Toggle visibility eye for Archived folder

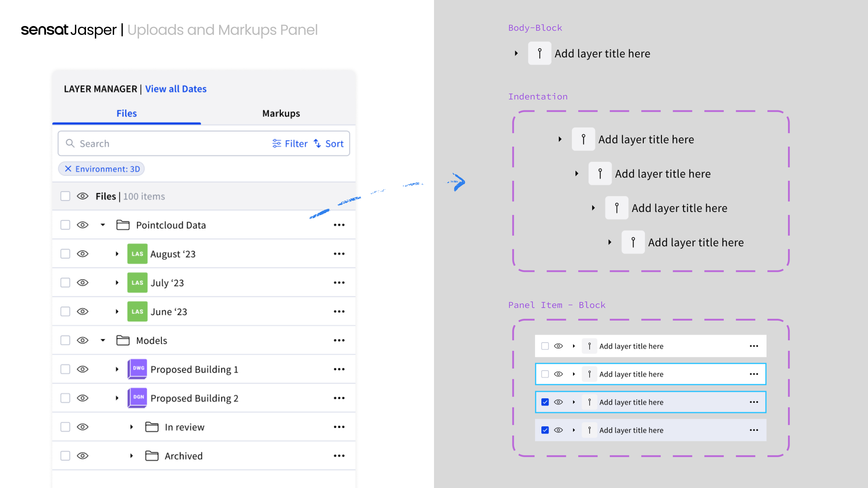click(x=83, y=456)
